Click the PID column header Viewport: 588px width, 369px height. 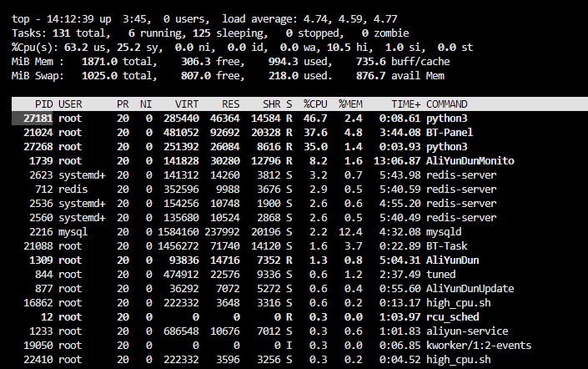[44, 104]
